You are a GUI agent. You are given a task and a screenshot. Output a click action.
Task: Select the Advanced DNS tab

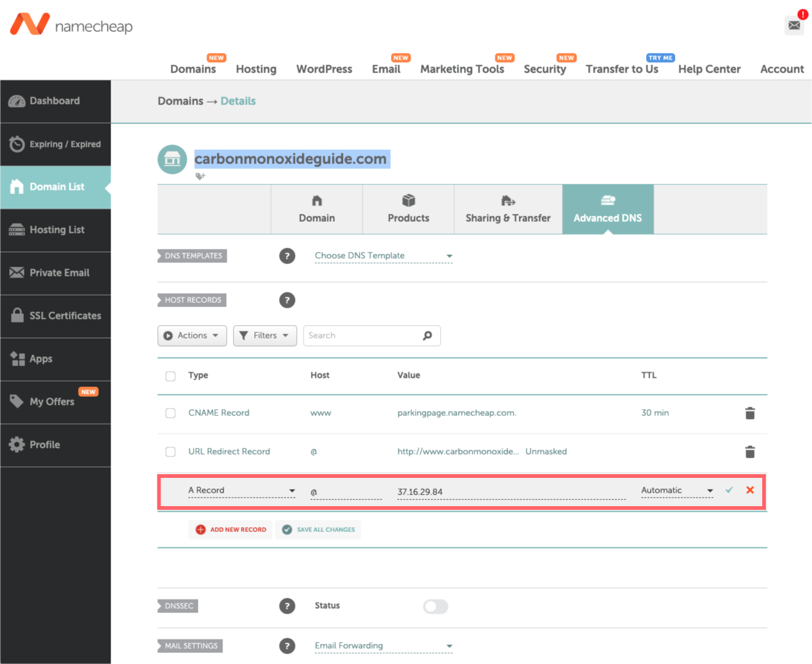pos(607,209)
